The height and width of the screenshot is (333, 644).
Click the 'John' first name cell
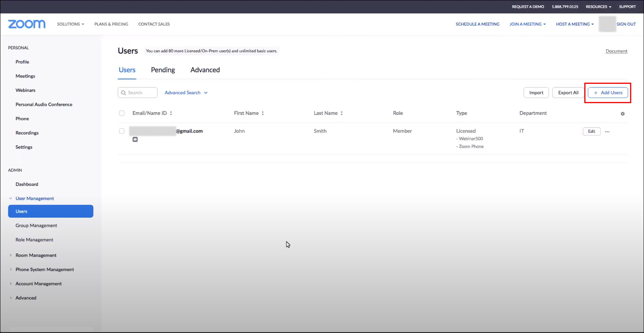[x=239, y=131]
